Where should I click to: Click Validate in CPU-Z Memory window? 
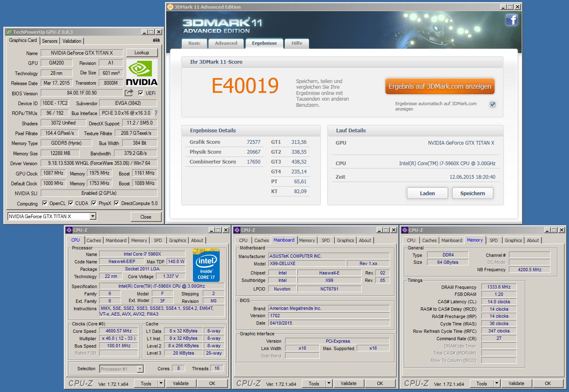516,383
